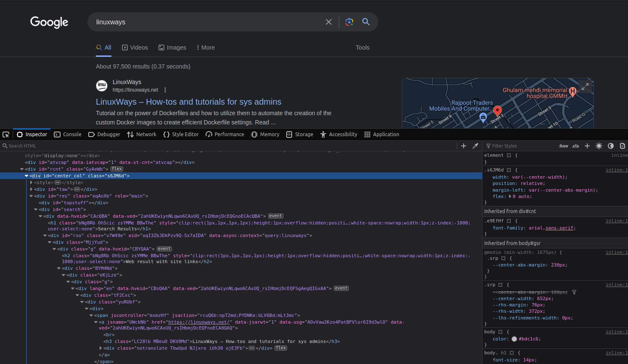Click the pick element from page icon
This screenshot has height=364, width=628.
click(6, 135)
